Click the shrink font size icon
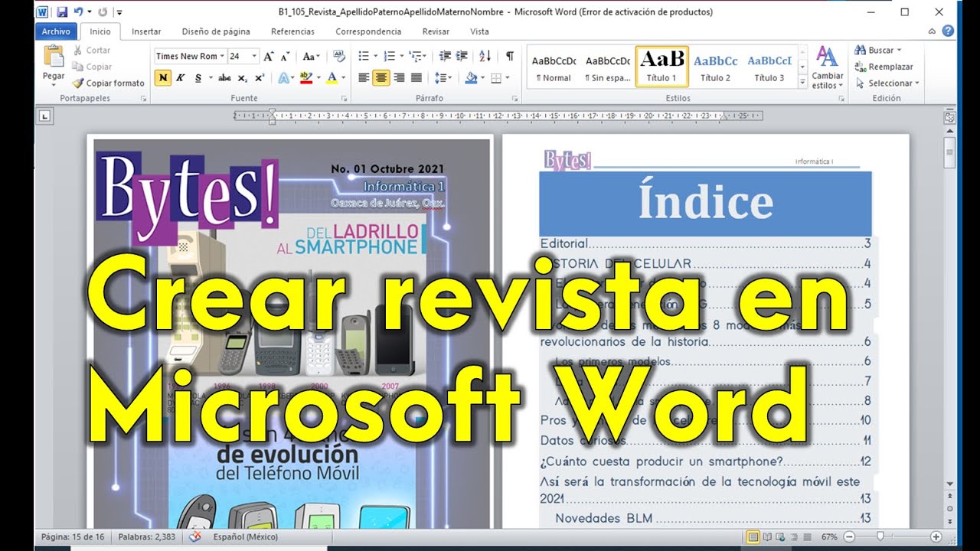Image resolution: width=980 pixels, height=551 pixels. coord(285,56)
